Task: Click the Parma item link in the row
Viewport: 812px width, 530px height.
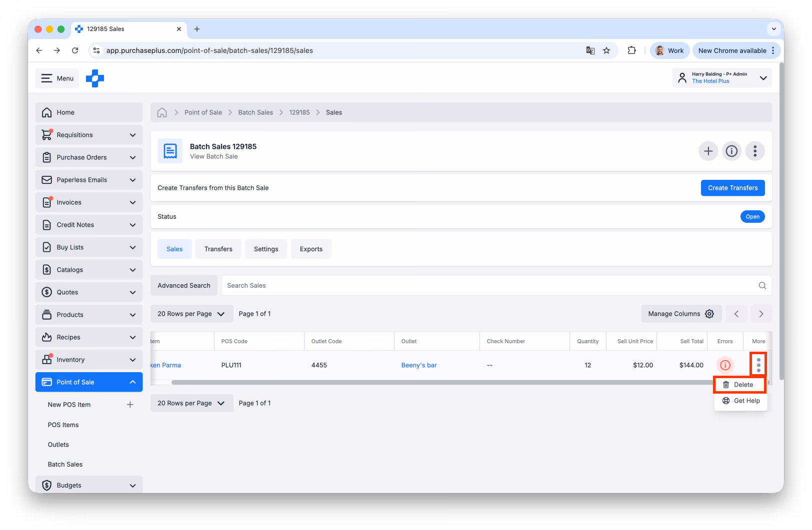Action: pyautogui.click(x=166, y=365)
